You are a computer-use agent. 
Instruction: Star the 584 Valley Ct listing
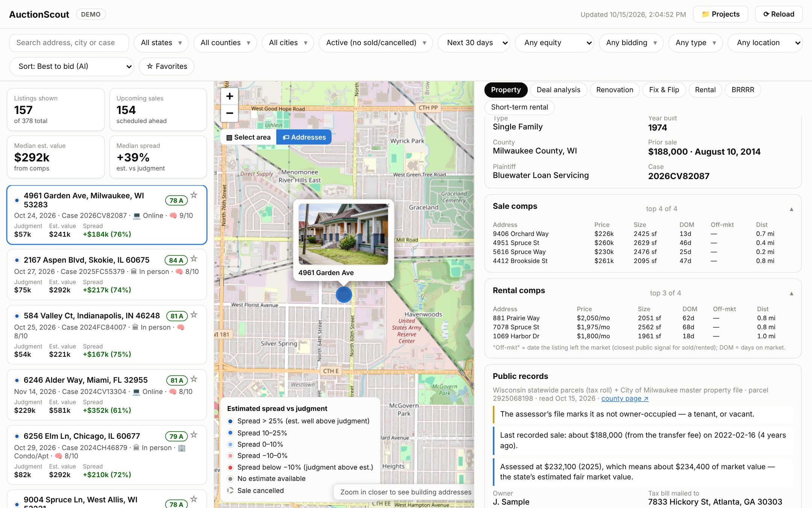click(x=194, y=315)
